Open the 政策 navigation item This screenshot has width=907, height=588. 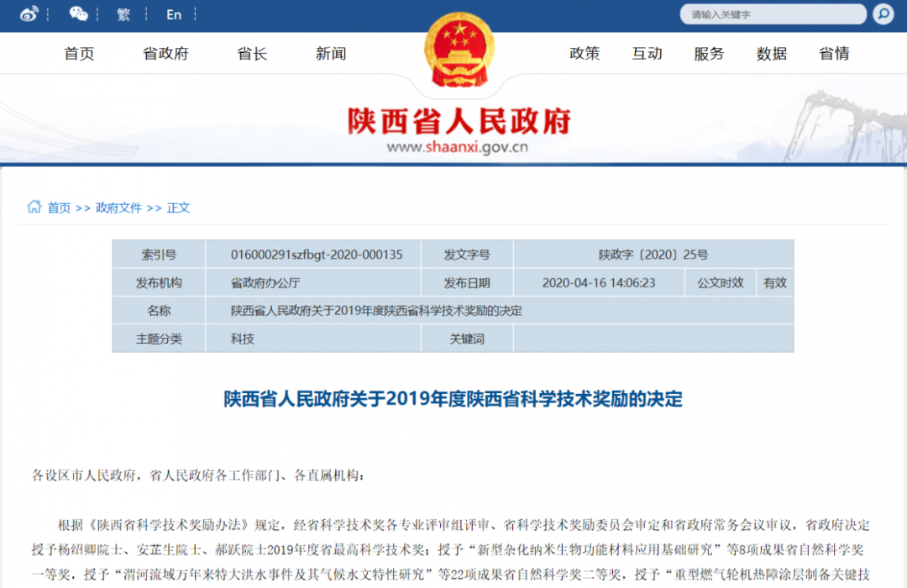click(x=585, y=54)
